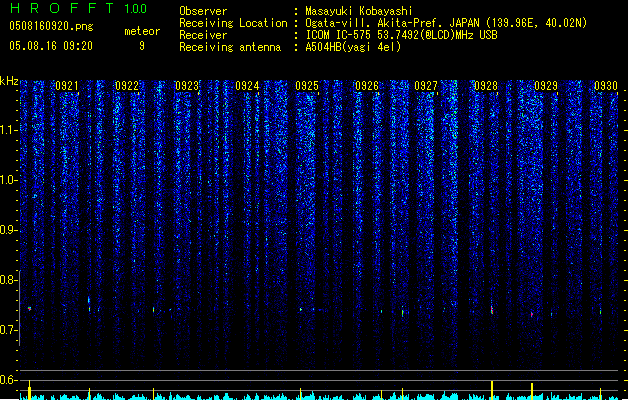
Task: Select the Ogata-vill. Akita-Pref. JAPAN location text
Action: [x=446, y=23]
